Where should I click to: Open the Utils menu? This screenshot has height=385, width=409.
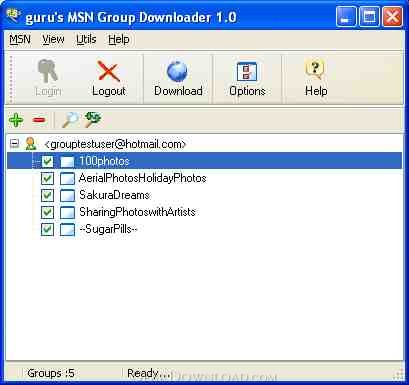tap(86, 39)
